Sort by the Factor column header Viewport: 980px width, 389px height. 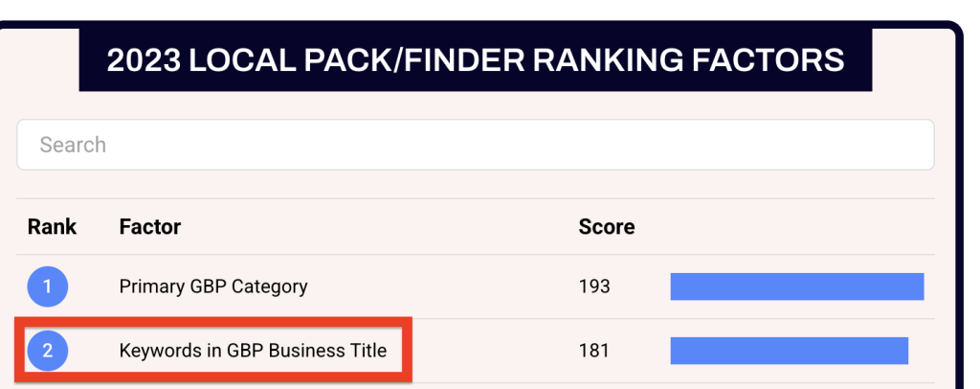coord(150,227)
